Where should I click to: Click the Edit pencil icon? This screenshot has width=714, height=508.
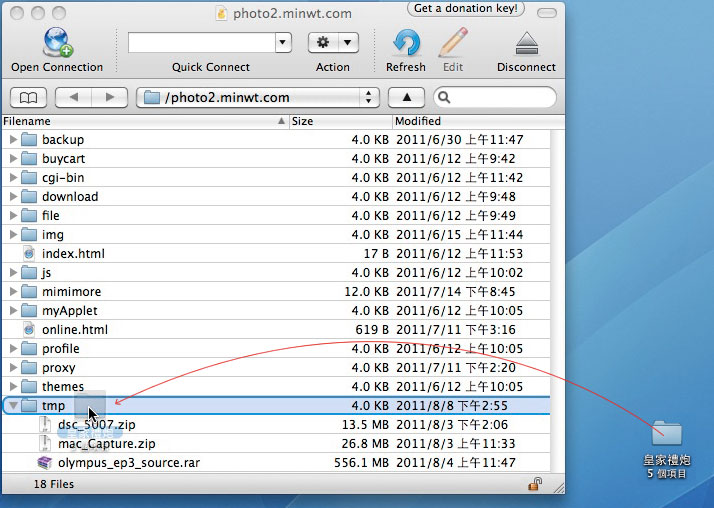[453, 42]
